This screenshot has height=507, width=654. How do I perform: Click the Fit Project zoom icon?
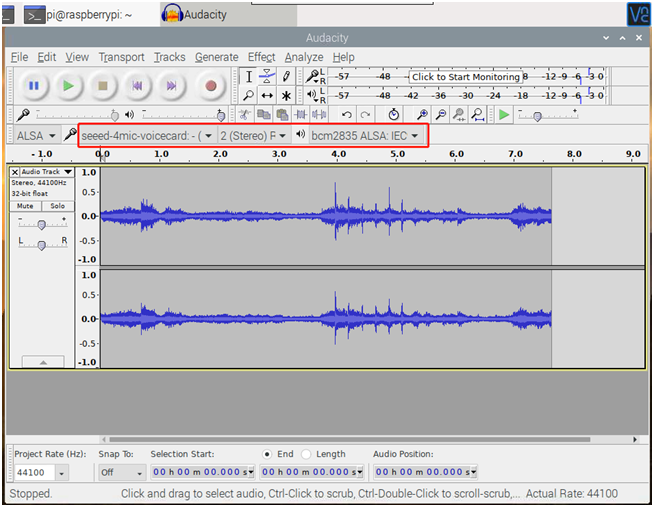478,114
